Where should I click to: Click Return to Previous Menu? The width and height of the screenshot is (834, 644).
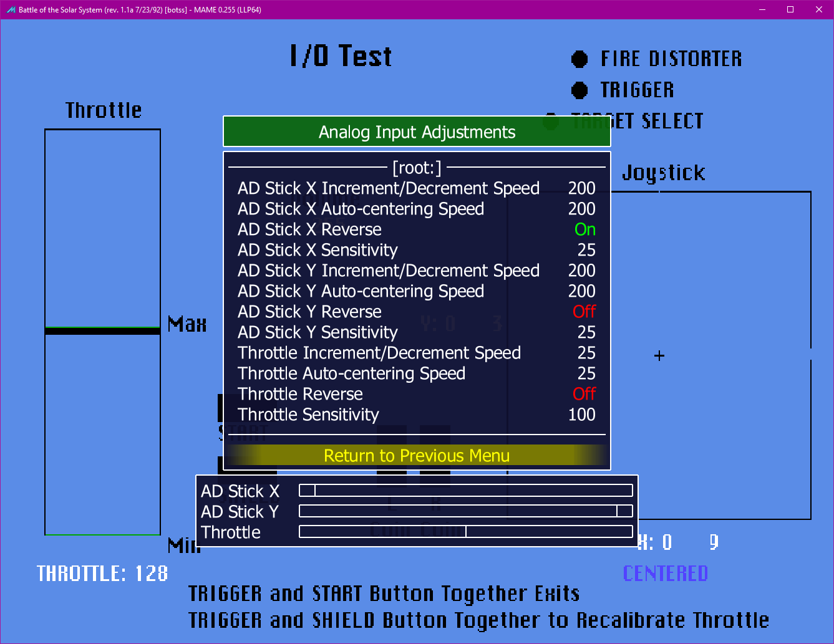tap(417, 456)
